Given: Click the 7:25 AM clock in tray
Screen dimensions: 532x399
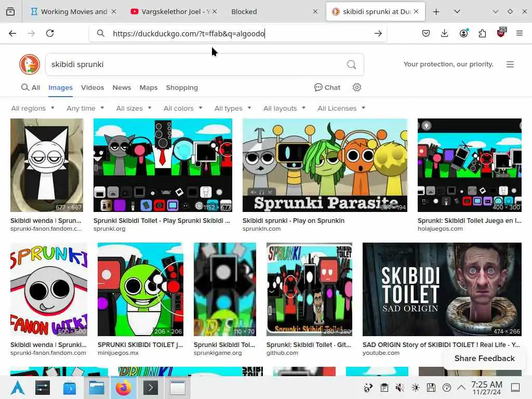Looking at the screenshot, I should pyautogui.click(x=486, y=384).
